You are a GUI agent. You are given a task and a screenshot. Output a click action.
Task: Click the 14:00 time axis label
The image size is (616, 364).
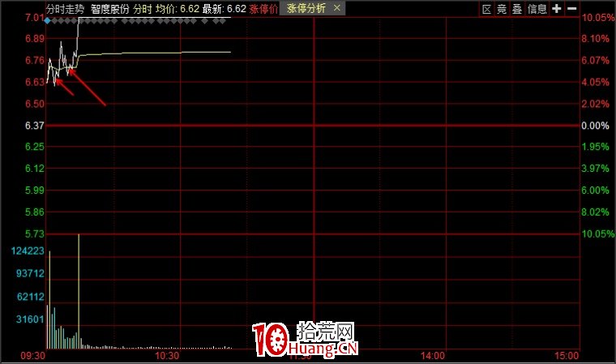coord(433,356)
